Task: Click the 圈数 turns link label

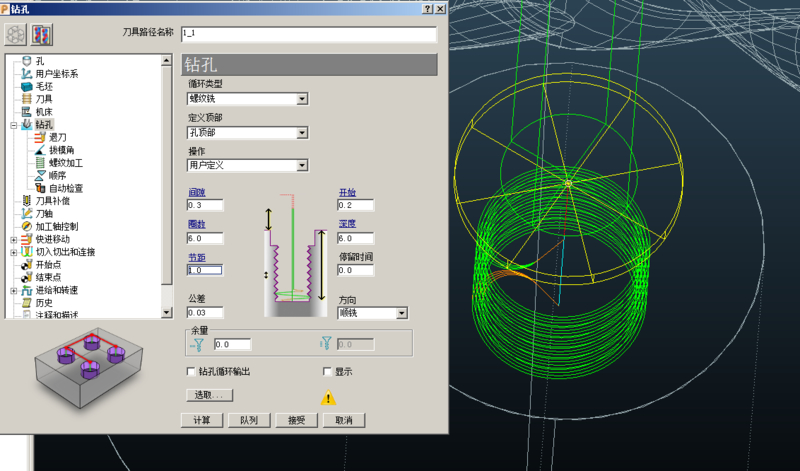Action: pyautogui.click(x=197, y=224)
